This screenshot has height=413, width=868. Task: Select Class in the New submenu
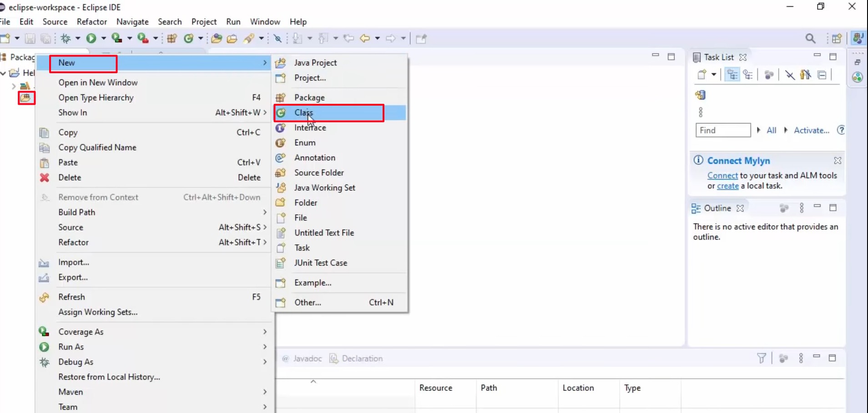pyautogui.click(x=340, y=112)
